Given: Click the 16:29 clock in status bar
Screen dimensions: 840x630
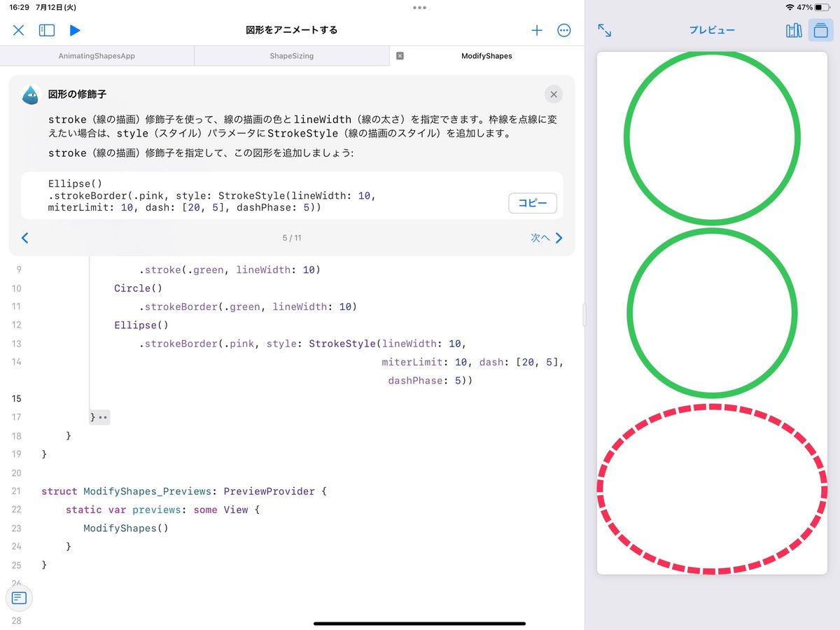Looking at the screenshot, I should tap(20, 7).
